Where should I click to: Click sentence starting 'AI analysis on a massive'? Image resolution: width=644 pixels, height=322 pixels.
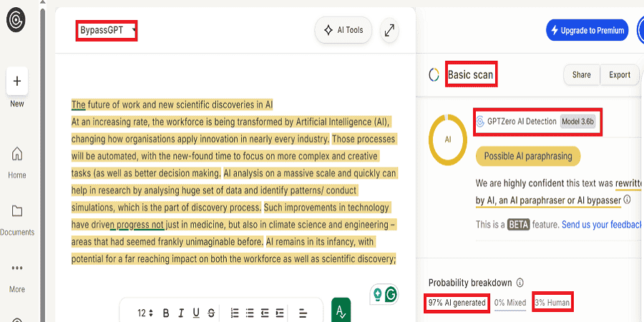click(310, 173)
